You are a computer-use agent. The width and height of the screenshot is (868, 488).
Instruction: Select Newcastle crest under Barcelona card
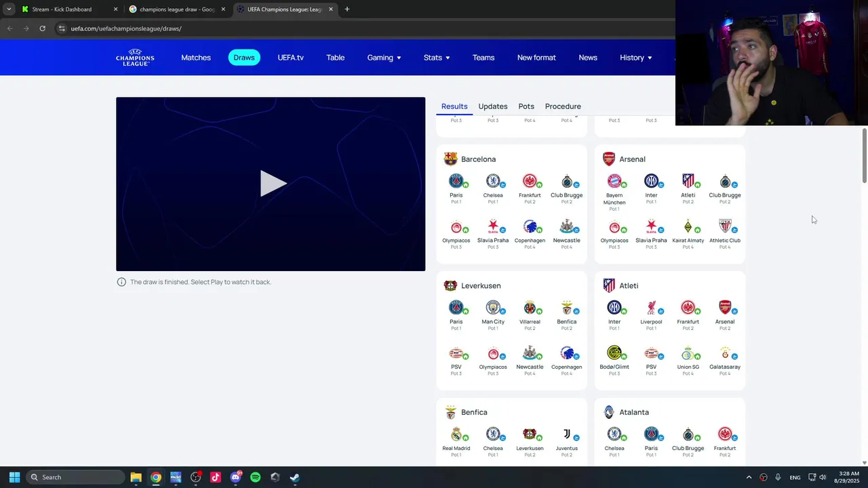tap(566, 226)
